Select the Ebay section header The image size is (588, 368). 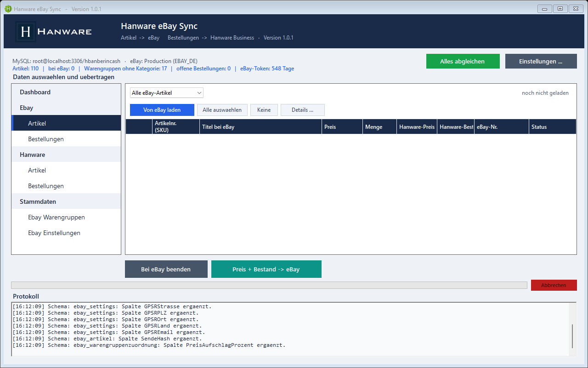pyautogui.click(x=66, y=108)
